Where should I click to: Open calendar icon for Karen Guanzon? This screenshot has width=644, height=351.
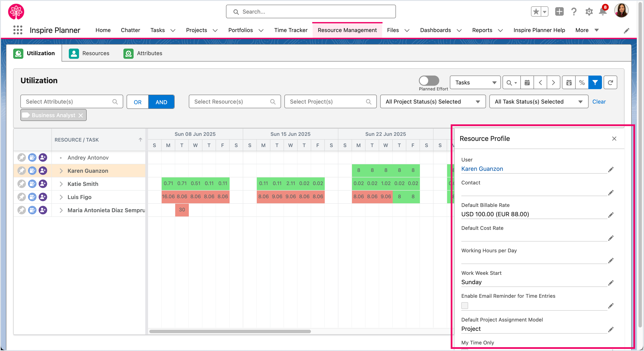[32, 171]
